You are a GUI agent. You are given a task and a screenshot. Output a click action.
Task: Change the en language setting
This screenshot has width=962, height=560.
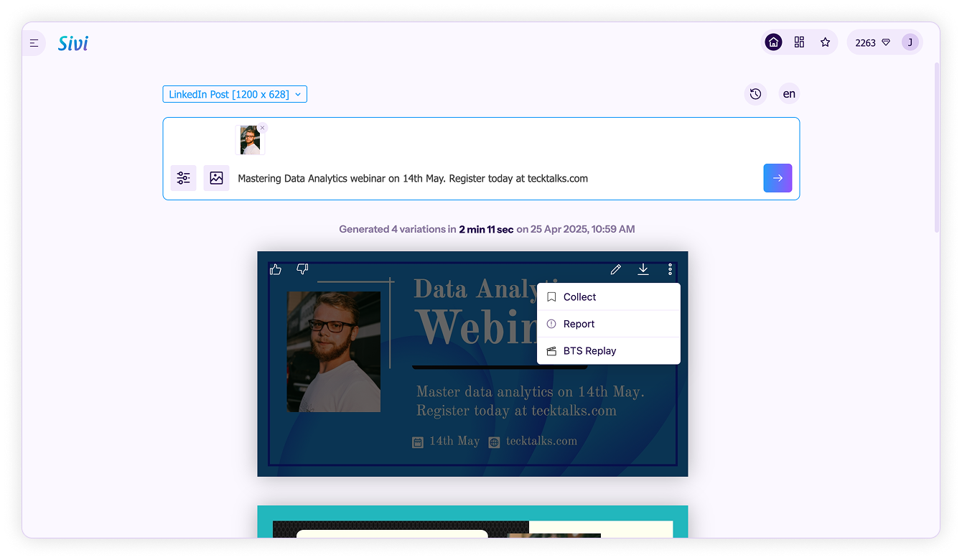[789, 94]
